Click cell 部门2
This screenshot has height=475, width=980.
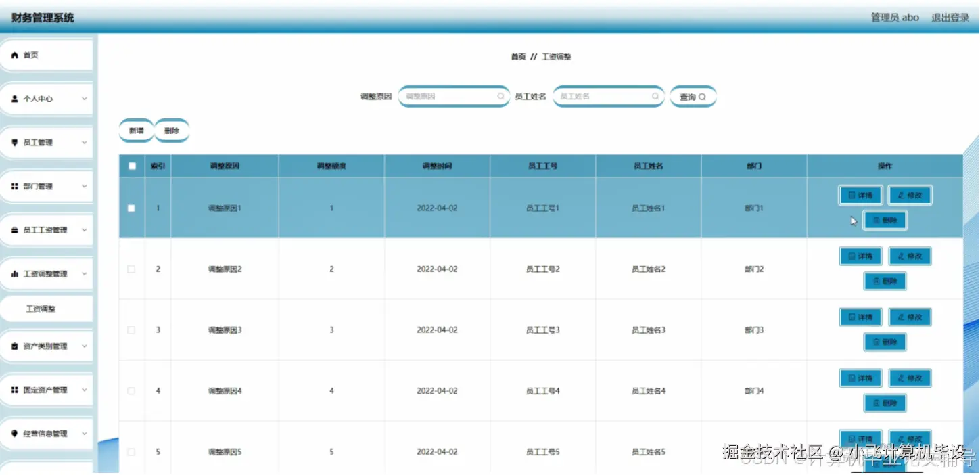point(754,269)
